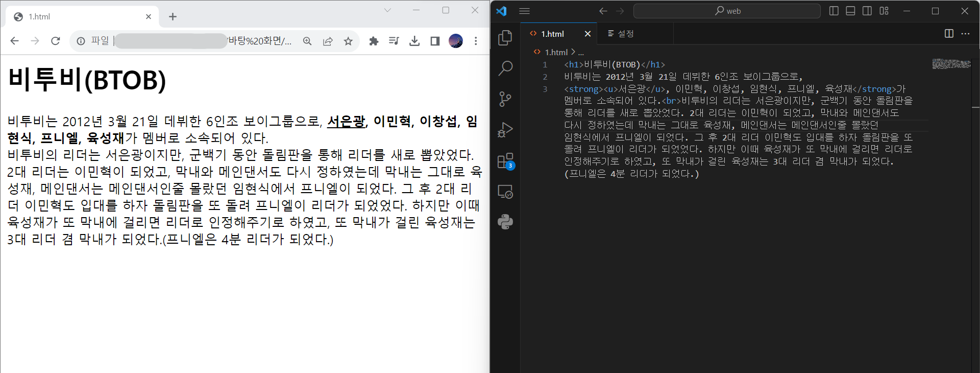980x373 pixels.
Task: Click line number 1 in the editor
Action: click(545, 65)
